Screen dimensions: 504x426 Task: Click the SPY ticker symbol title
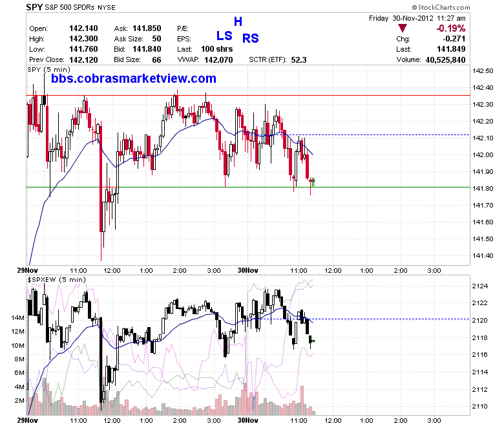point(34,7)
